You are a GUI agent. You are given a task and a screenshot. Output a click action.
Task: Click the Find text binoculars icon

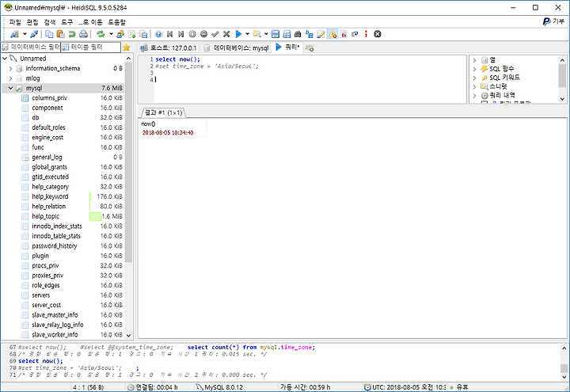[x=298, y=34]
